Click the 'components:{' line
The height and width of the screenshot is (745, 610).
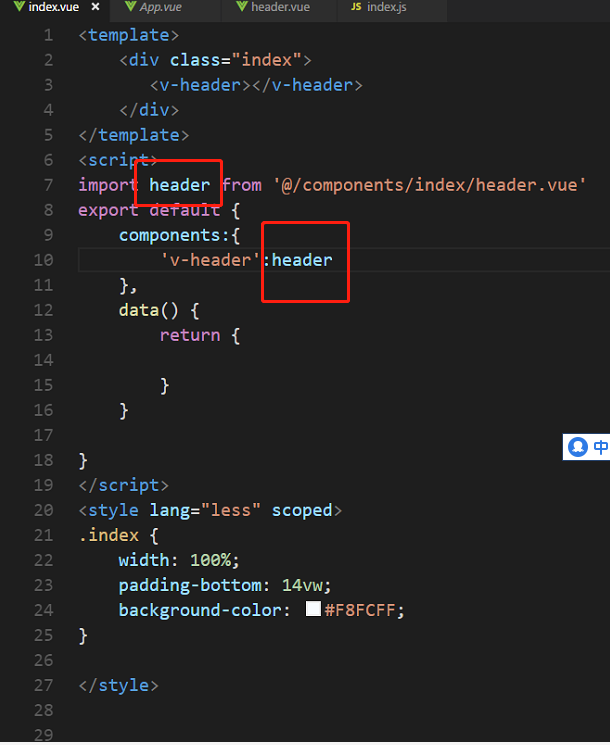click(x=180, y=235)
